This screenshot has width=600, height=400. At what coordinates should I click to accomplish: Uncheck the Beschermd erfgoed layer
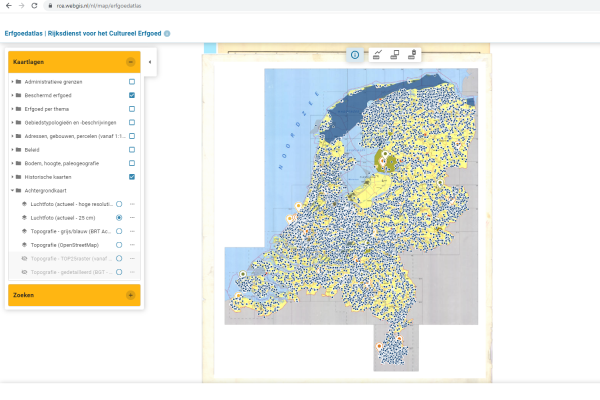point(132,95)
